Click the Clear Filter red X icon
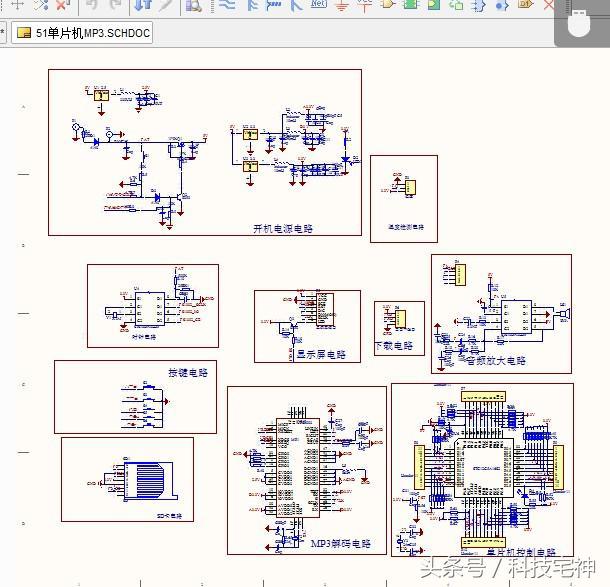The image size is (610, 587). tap(62, 5)
